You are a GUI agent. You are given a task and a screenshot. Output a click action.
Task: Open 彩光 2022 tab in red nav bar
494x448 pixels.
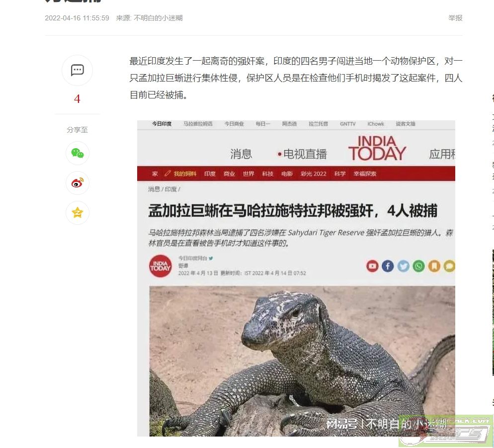pyautogui.click(x=314, y=174)
